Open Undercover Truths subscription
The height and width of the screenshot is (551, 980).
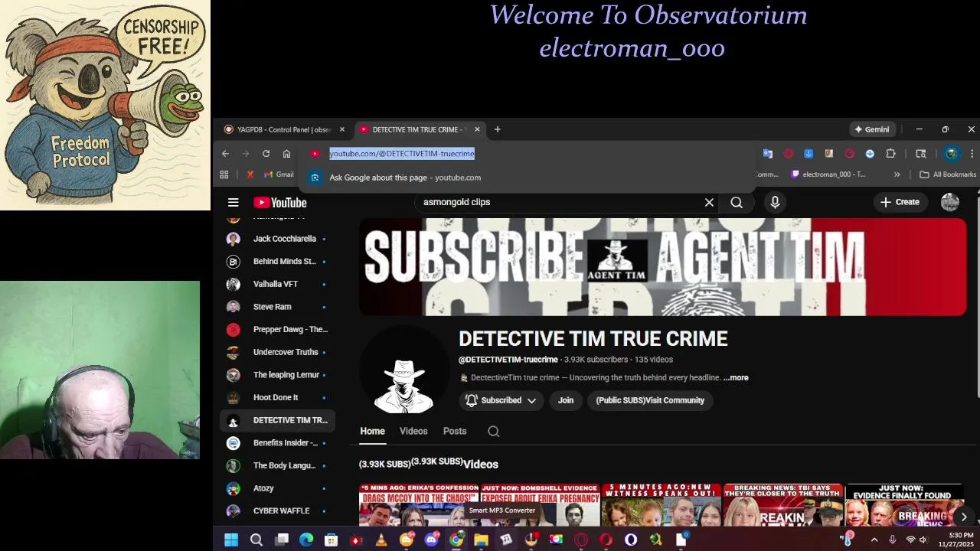(277, 352)
